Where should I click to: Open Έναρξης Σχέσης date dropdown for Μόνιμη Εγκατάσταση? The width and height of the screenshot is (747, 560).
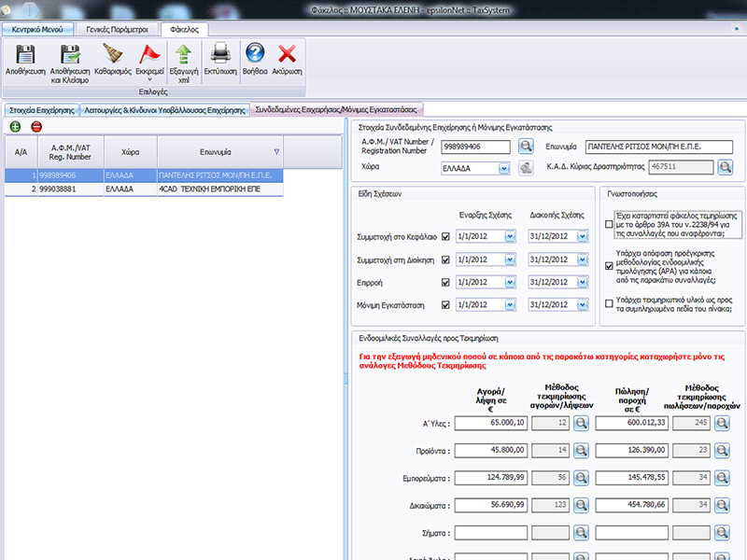510,305
